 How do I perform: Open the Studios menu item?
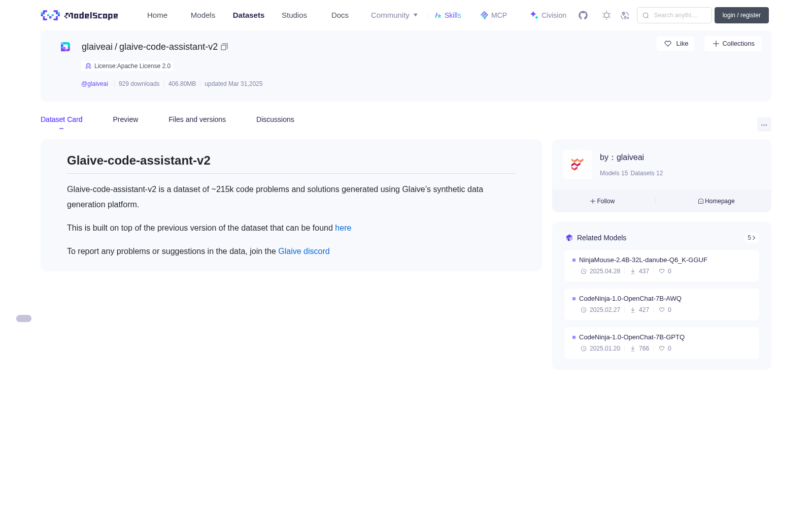(x=294, y=15)
